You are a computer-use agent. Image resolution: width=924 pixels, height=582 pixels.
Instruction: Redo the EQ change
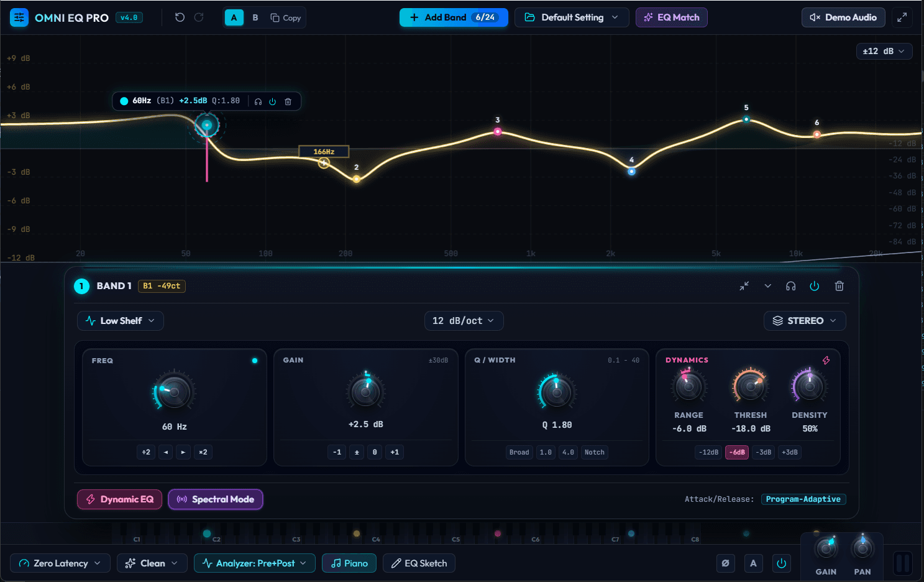199,17
